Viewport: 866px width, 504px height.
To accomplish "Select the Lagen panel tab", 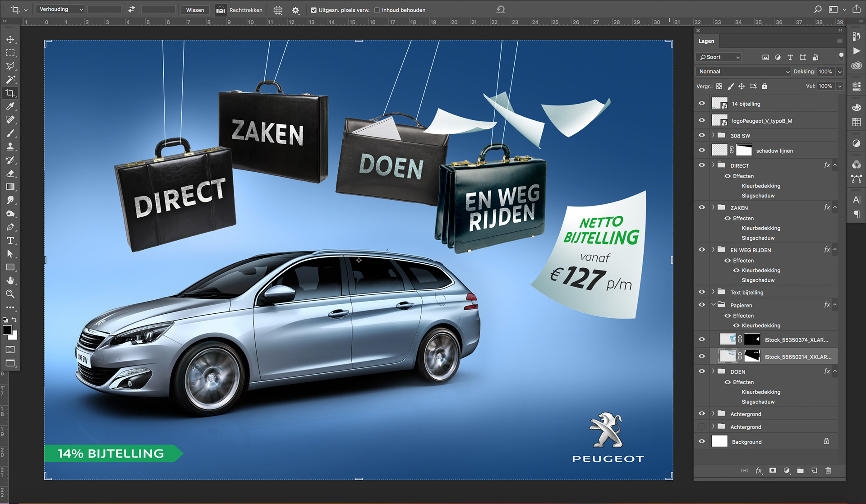I will coord(706,41).
